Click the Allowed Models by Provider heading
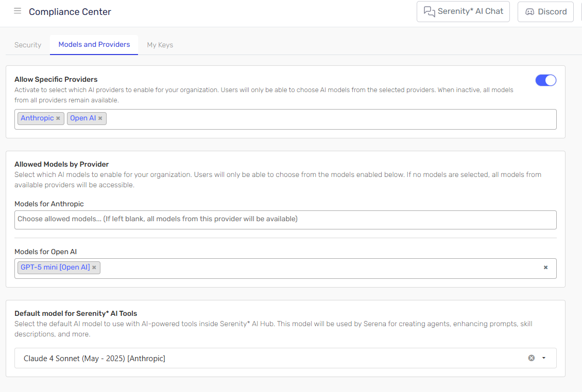This screenshot has height=392, width=582. 62,164
